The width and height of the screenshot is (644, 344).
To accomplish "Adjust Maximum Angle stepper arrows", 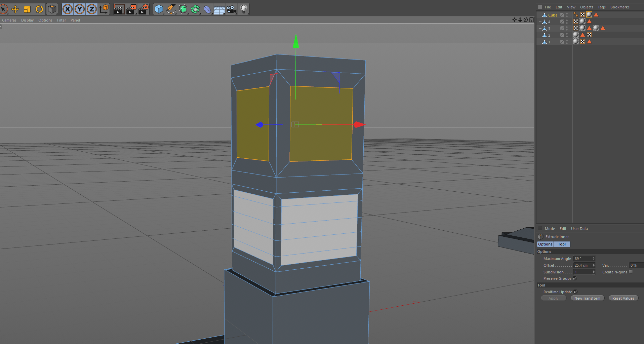I will 594,258.
